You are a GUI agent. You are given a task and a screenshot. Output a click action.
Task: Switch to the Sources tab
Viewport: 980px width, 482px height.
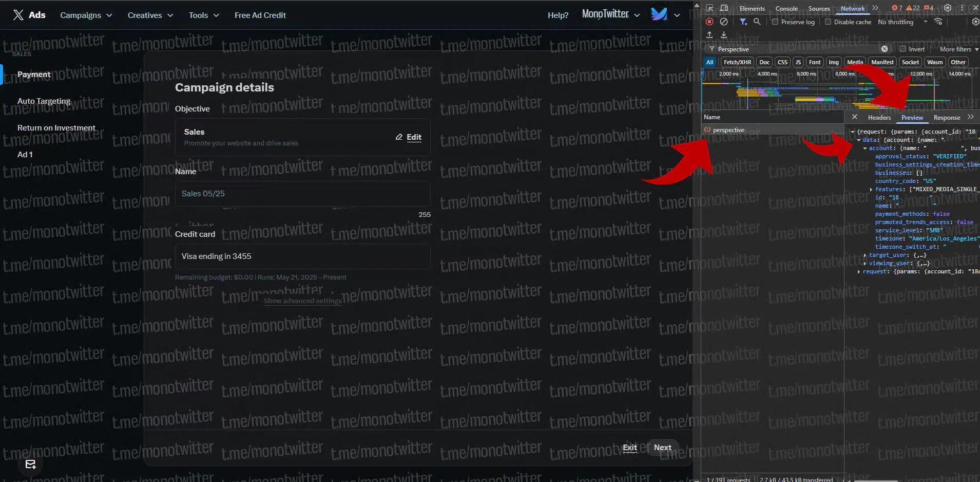click(819, 9)
